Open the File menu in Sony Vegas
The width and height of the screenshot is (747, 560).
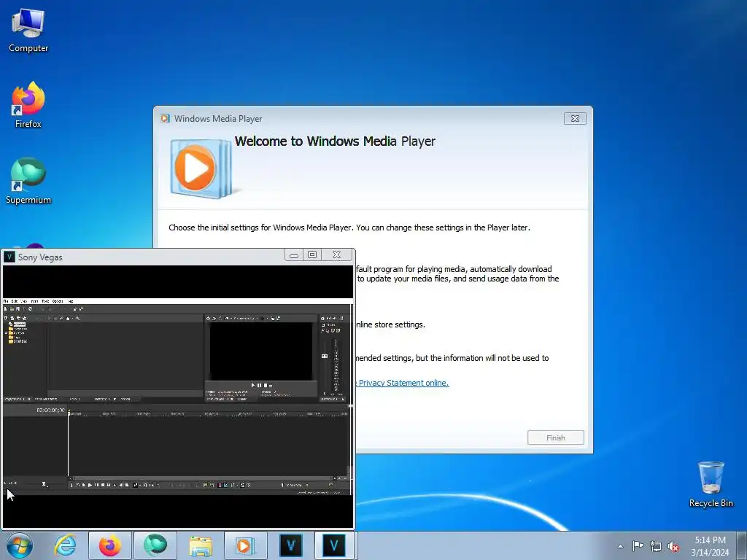pos(6,301)
